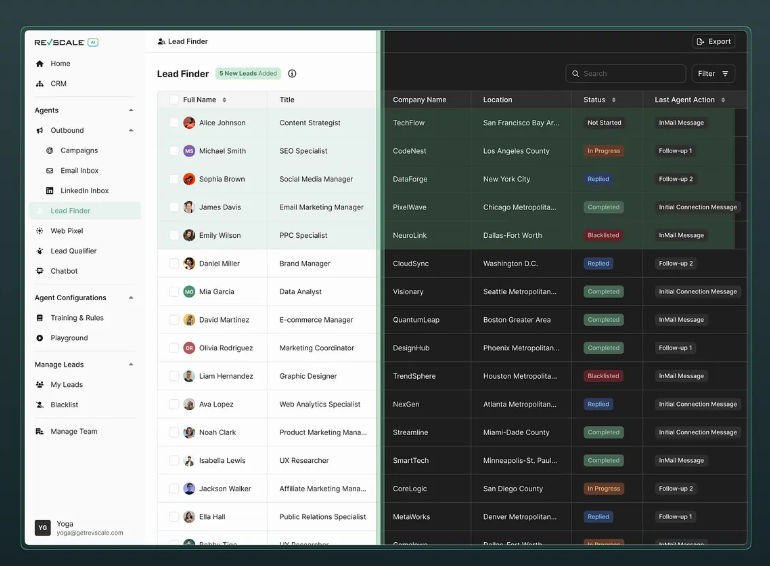Check the box next to Jackson Walker
The width and height of the screenshot is (770, 566).
tap(173, 488)
